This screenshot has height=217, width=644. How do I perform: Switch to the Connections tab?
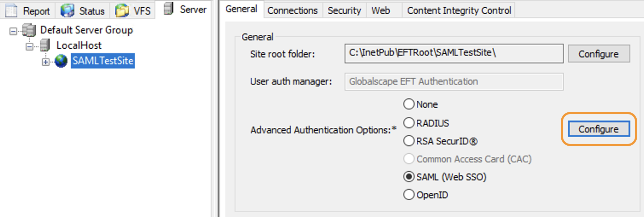click(293, 11)
